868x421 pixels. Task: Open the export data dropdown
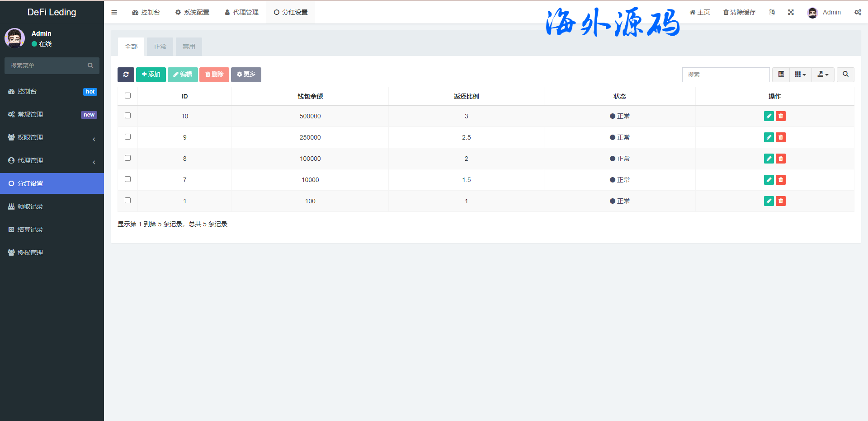(x=823, y=75)
